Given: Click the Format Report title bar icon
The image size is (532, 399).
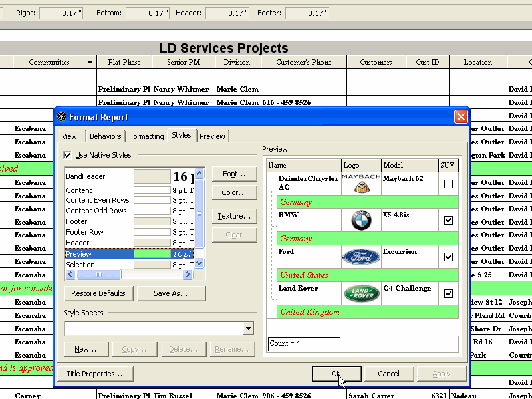Looking at the screenshot, I should click(x=61, y=117).
